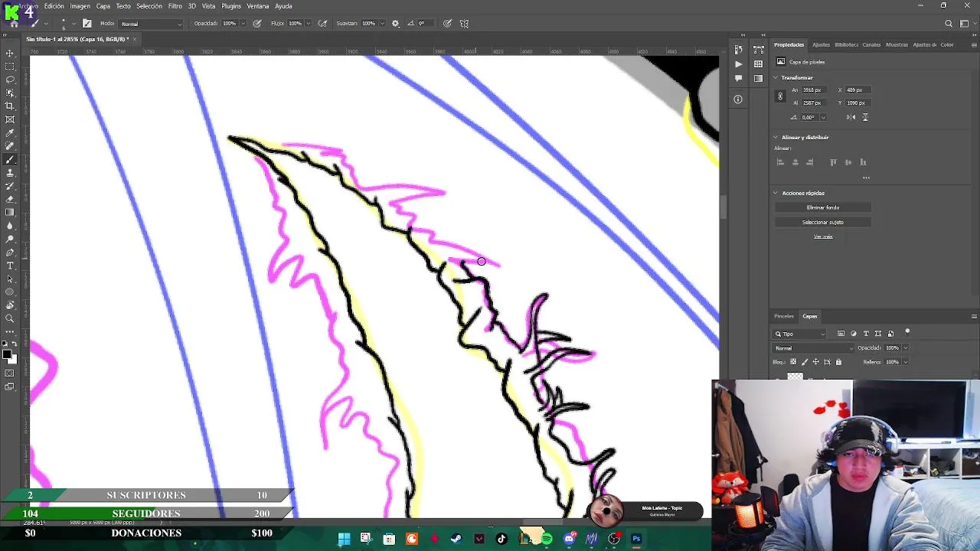This screenshot has width=980, height=551.
Task: Select the Zoom tool
Action: (10, 318)
